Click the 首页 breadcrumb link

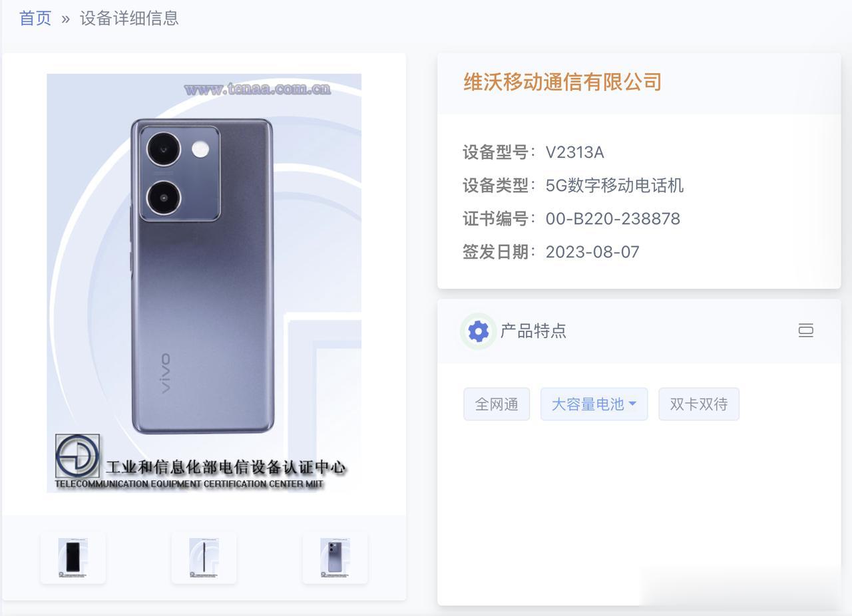[x=35, y=18]
